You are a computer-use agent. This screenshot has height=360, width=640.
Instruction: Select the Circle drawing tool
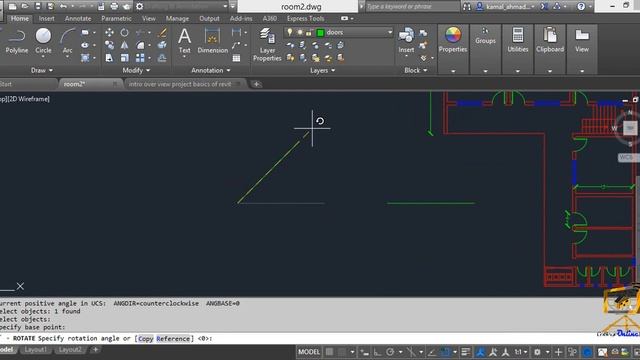pos(43,41)
